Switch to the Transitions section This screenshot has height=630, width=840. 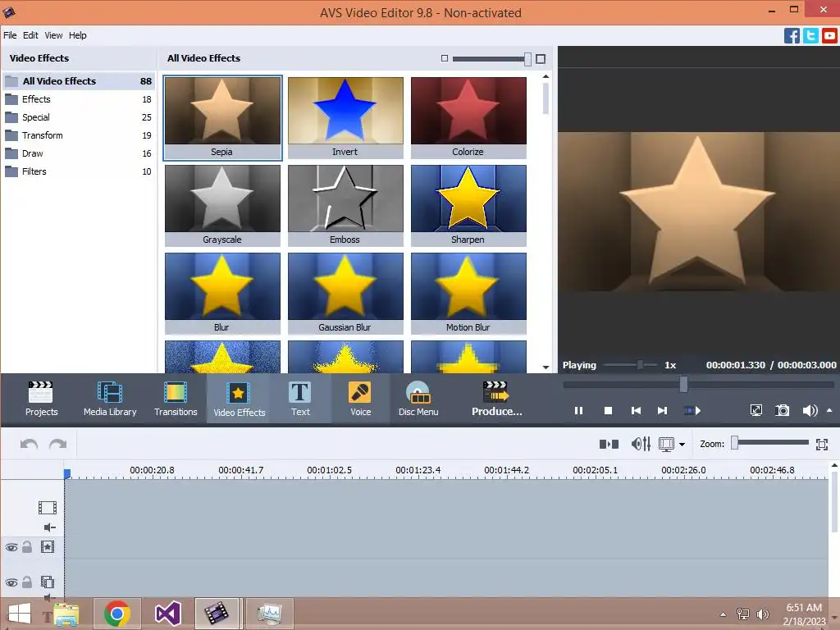(x=176, y=399)
